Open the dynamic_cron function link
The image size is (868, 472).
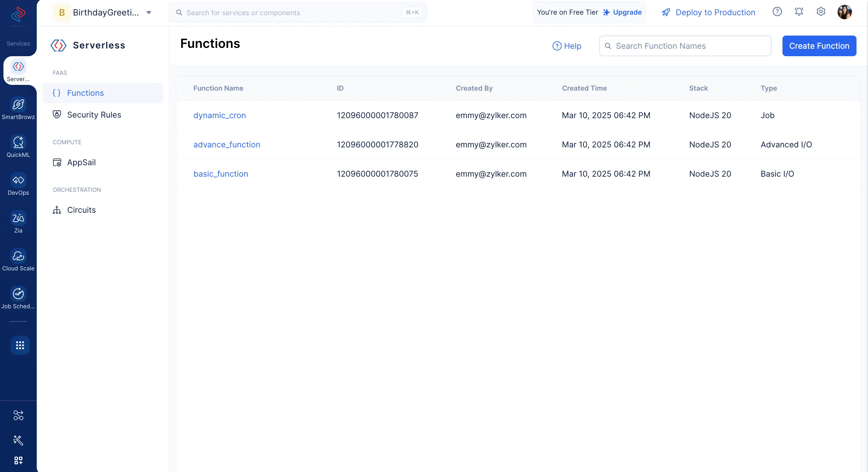[220, 116]
